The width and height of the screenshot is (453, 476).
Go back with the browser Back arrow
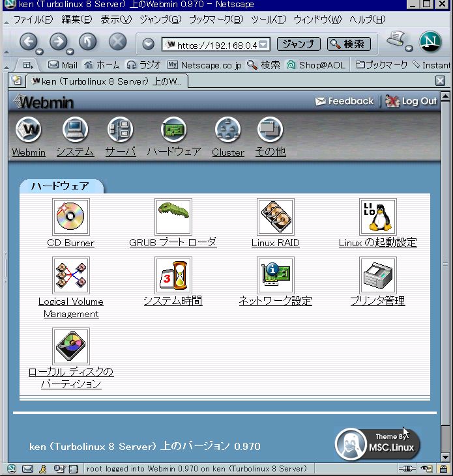(x=29, y=42)
